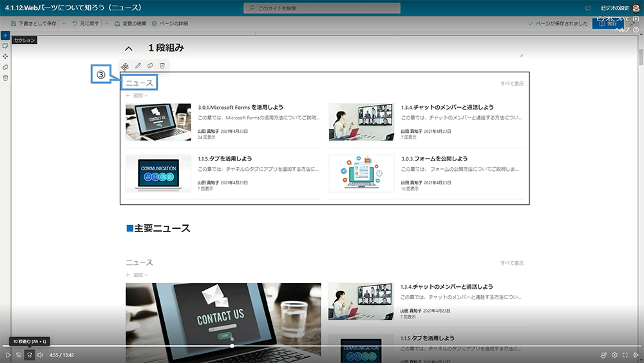
Task: Click the move web part icon
Action: coord(125,66)
